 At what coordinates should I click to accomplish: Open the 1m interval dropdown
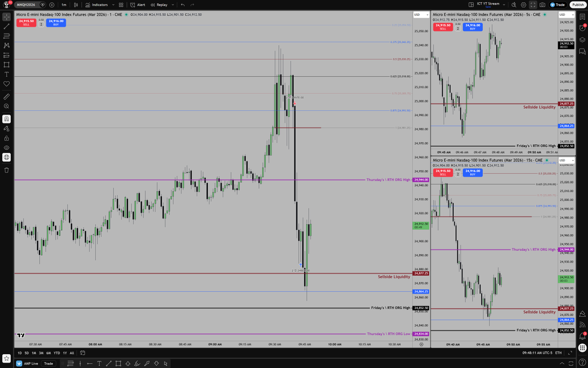click(63, 4)
